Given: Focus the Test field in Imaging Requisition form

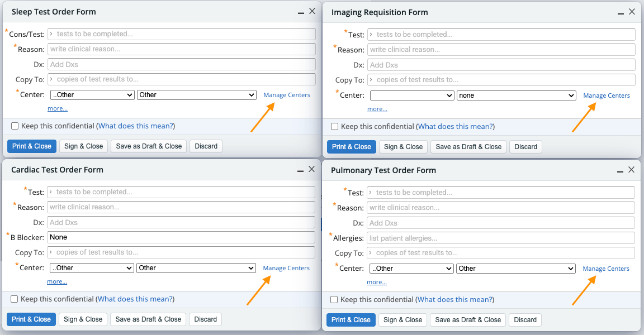Looking at the screenshot, I should (x=501, y=35).
